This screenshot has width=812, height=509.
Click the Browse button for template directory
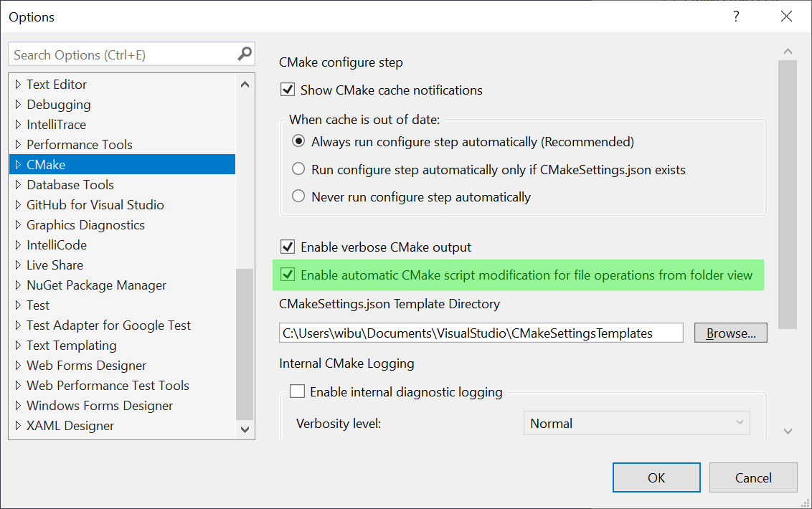(730, 332)
